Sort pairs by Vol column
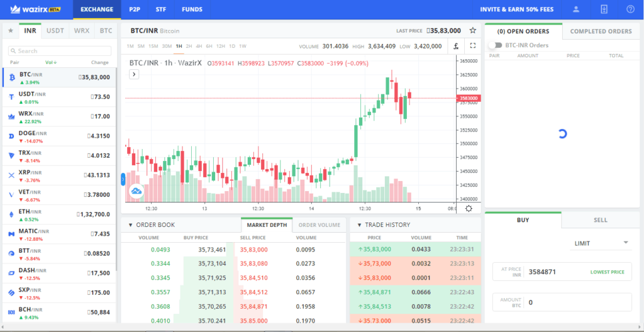This screenshot has height=332, width=644. coord(51,62)
